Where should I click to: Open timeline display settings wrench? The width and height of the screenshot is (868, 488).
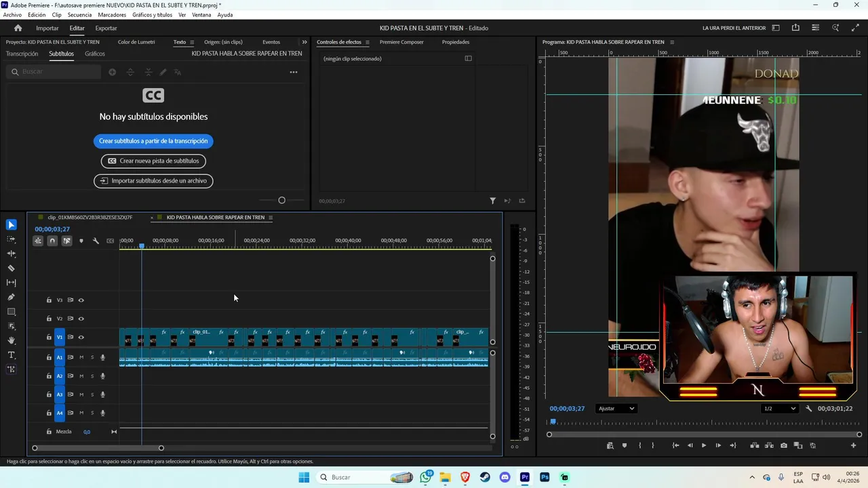click(x=96, y=241)
